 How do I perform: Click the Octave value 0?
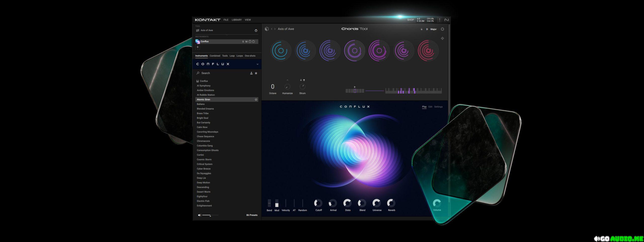[x=273, y=86]
